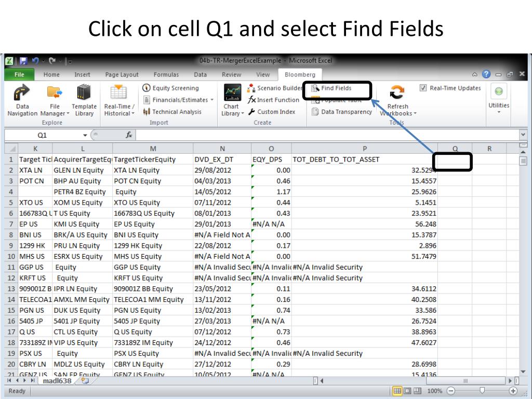Open the Chart Library

232,100
